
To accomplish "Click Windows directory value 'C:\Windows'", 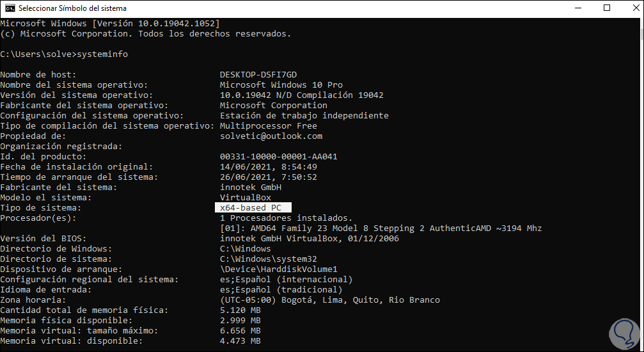I will (x=246, y=249).
